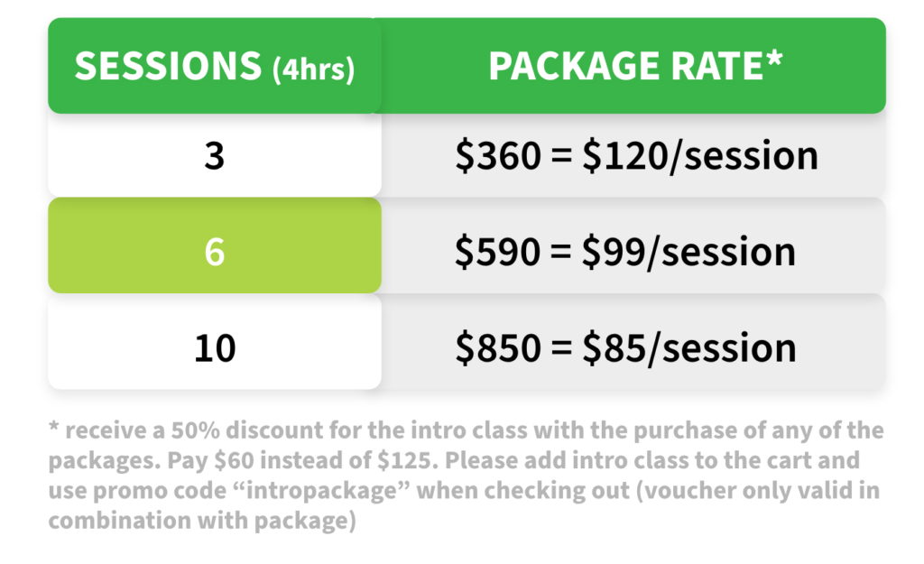Click the asterisk after PACKAGE RATE
Screen dimensions: 924x564
(x=774, y=61)
